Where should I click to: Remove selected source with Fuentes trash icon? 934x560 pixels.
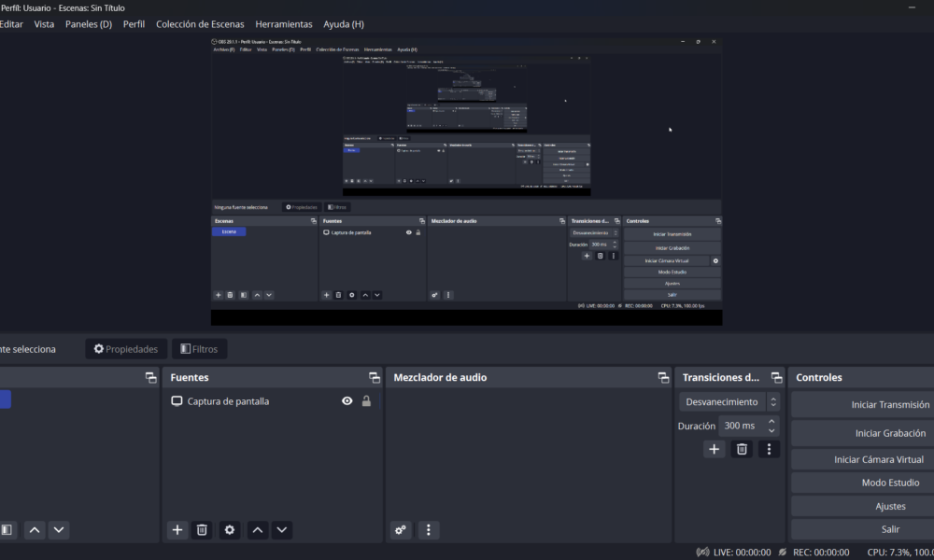(x=202, y=529)
